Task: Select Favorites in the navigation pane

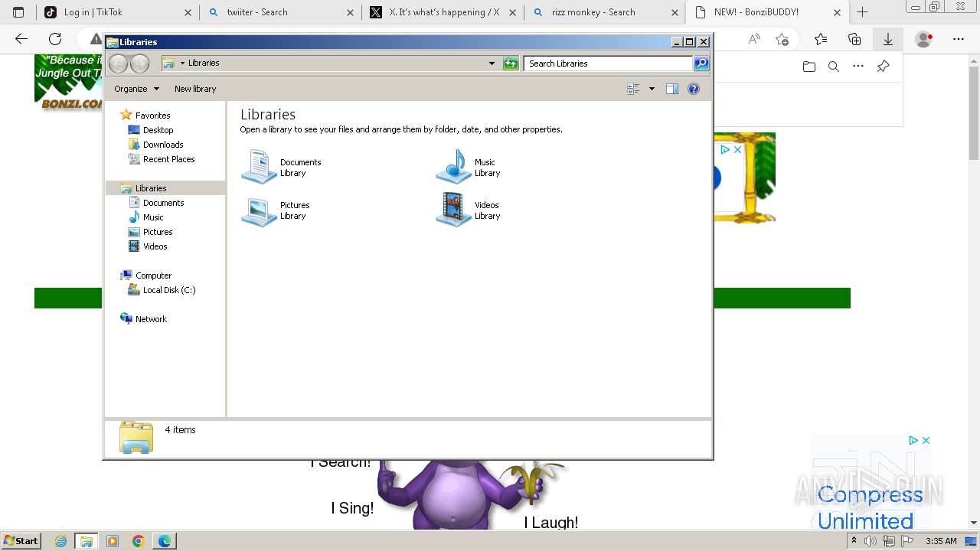Action: (x=152, y=116)
